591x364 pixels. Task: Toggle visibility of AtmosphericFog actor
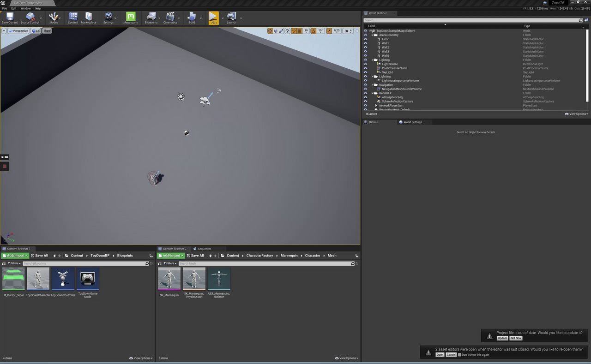point(365,97)
